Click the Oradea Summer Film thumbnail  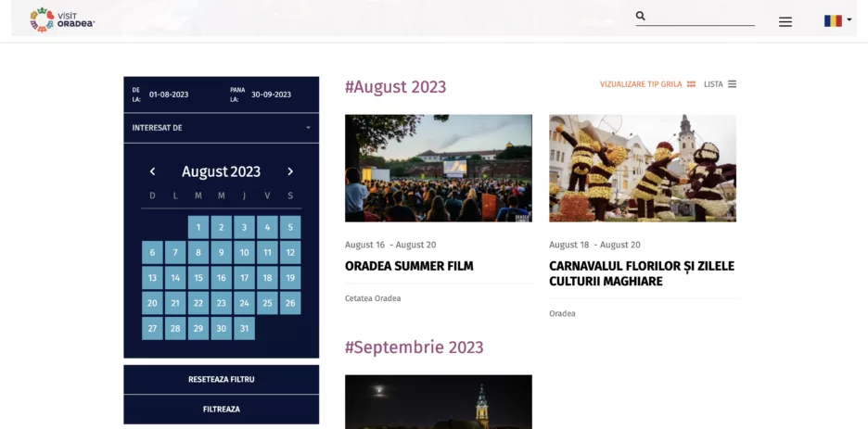(x=439, y=168)
